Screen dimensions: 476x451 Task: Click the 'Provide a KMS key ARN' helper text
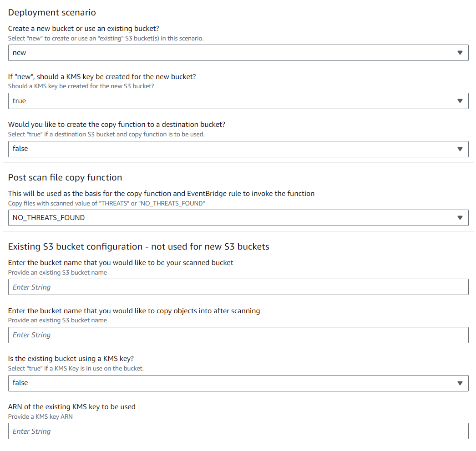coord(41,417)
